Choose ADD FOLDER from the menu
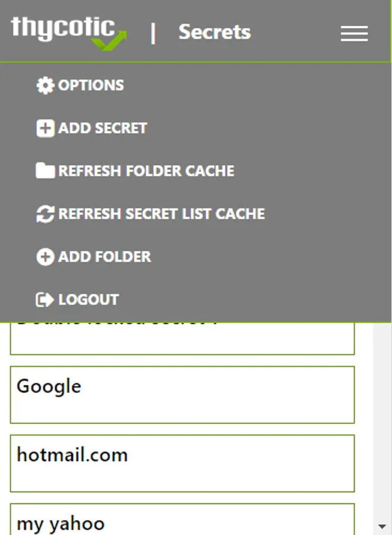392x535 pixels. (x=105, y=257)
